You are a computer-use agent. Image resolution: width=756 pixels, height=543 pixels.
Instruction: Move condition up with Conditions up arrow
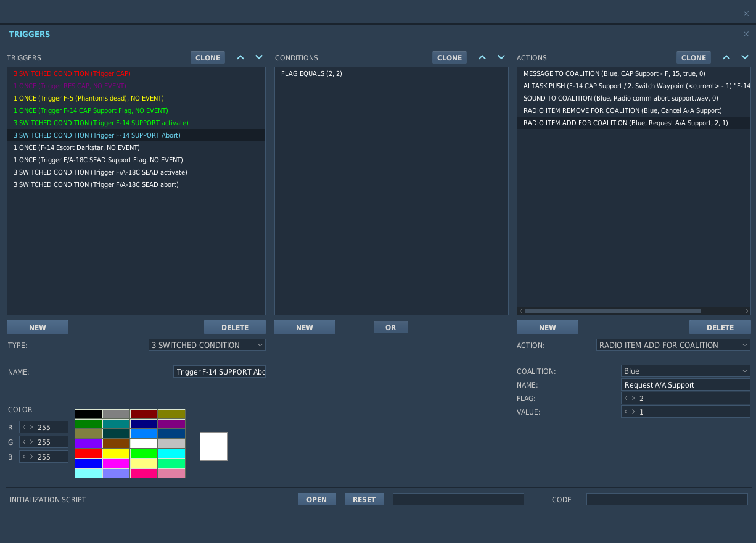coord(482,57)
